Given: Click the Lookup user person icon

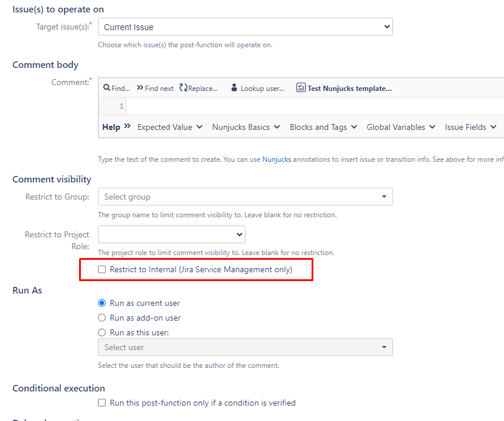Looking at the screenshot, I should point(234,87).
